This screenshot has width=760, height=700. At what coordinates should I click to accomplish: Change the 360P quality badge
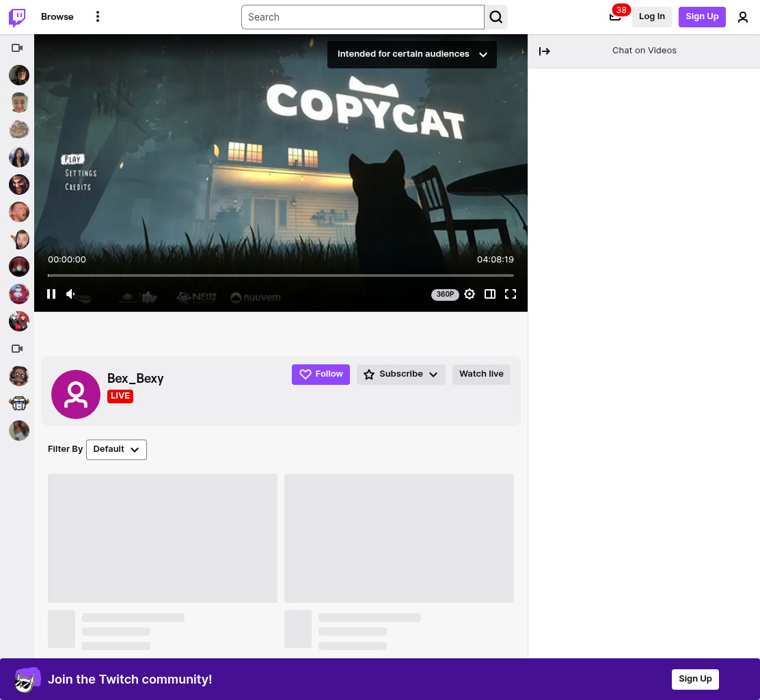(x=445, y=294)
